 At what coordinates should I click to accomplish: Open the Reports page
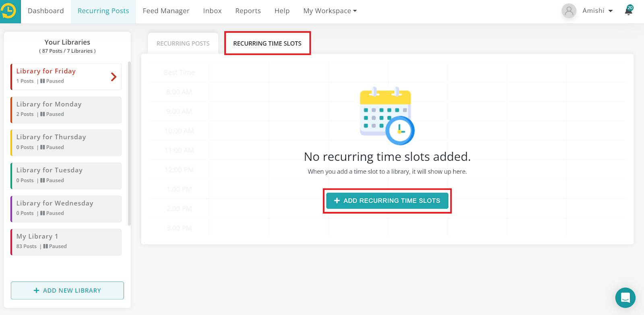pyautogui.click(x=248, y=11)
